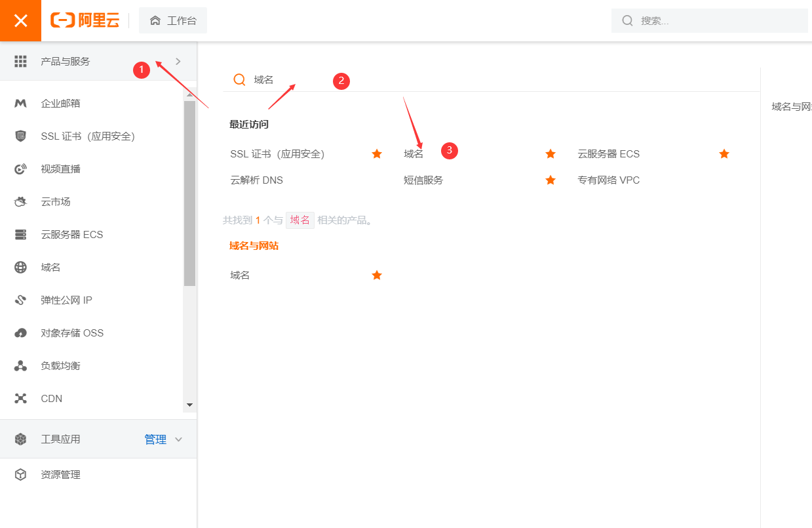
Task: Click the sidebar scrollbar down arrow
Action: coord(190,405)
